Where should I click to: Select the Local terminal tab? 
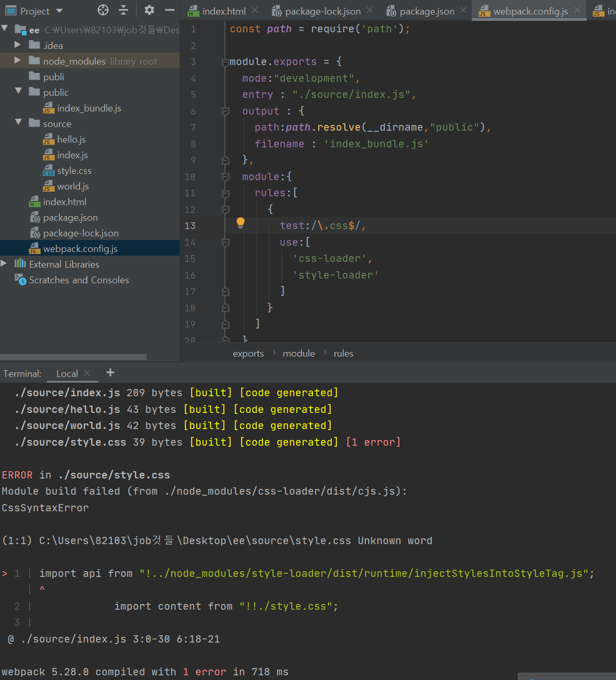point(67,374)
